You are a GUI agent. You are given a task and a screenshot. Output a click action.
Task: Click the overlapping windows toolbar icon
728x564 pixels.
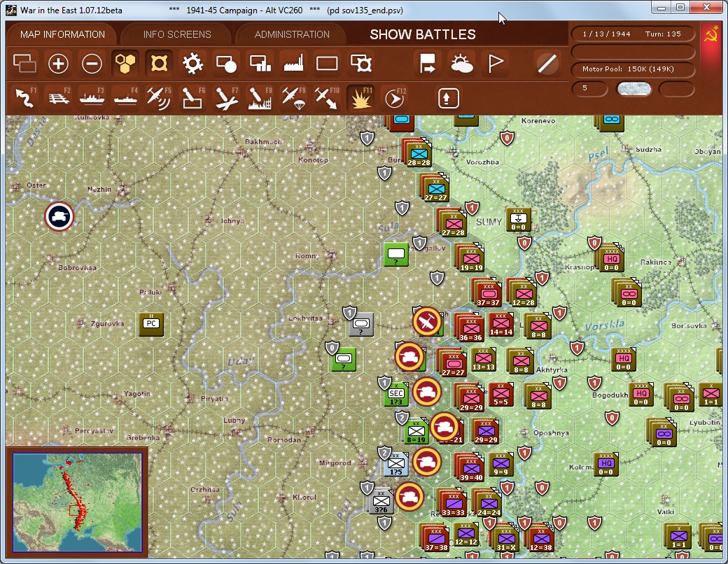point(24,64)
